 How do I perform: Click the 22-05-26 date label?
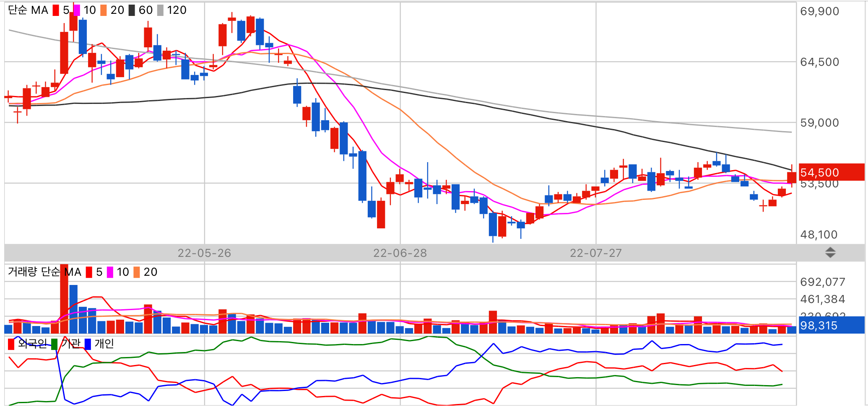click(x=204, y=253)
